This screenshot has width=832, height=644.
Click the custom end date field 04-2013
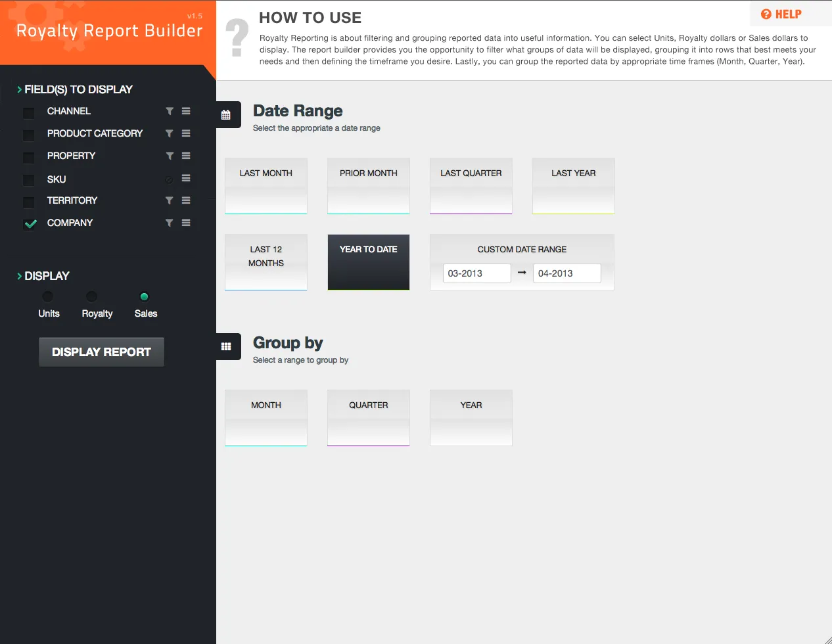point(567,273)
